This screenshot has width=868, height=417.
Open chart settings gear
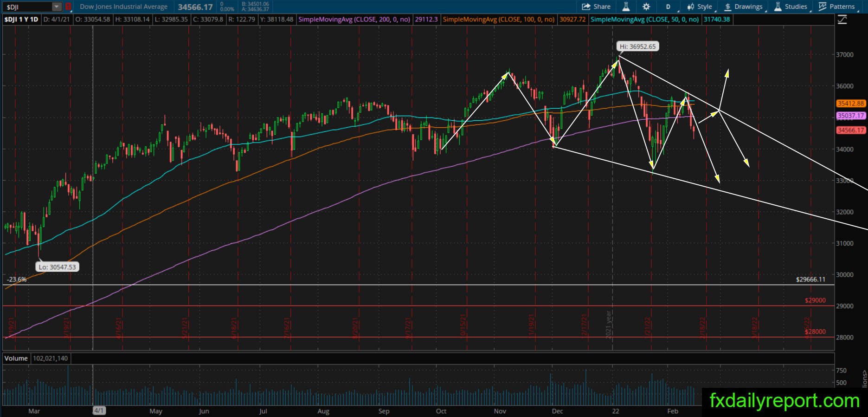(x=646, y=7)
